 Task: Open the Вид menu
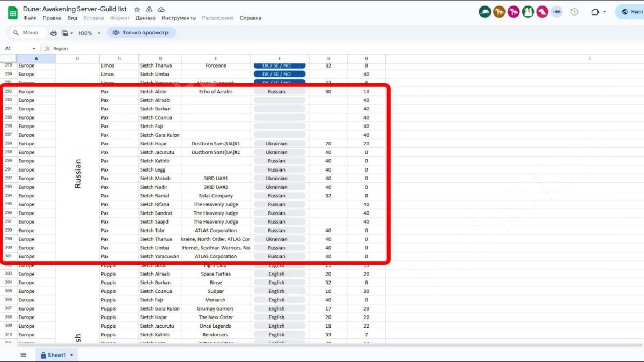(72, 18)
